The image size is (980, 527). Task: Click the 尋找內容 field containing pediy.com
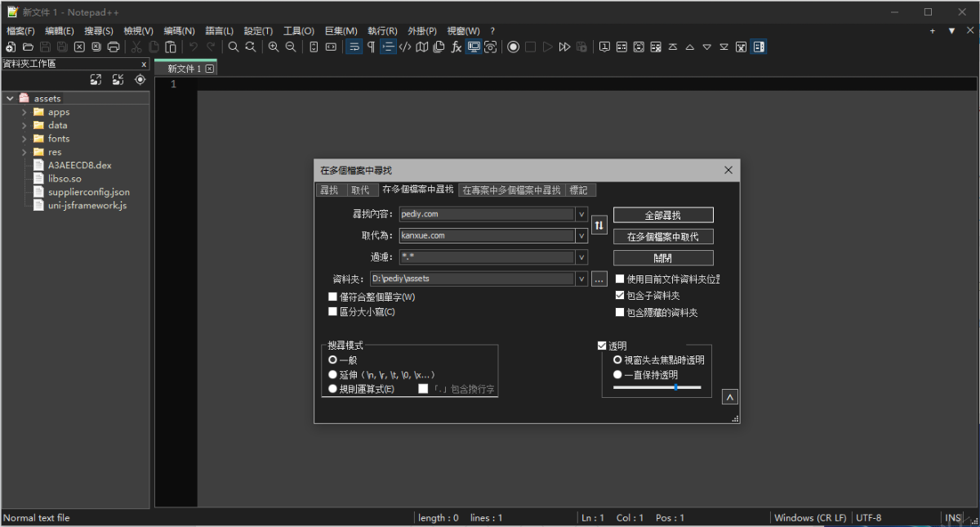click(x=487, y=214)
